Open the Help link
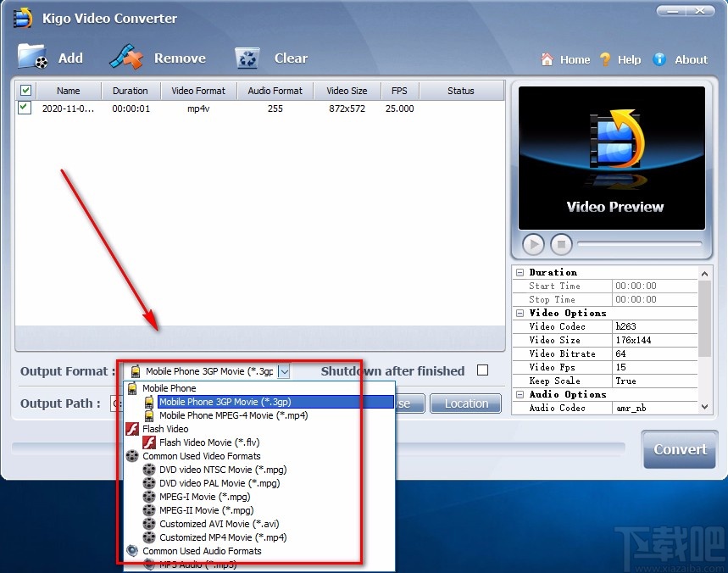728x573 pixels. click(x=629, y=59)
